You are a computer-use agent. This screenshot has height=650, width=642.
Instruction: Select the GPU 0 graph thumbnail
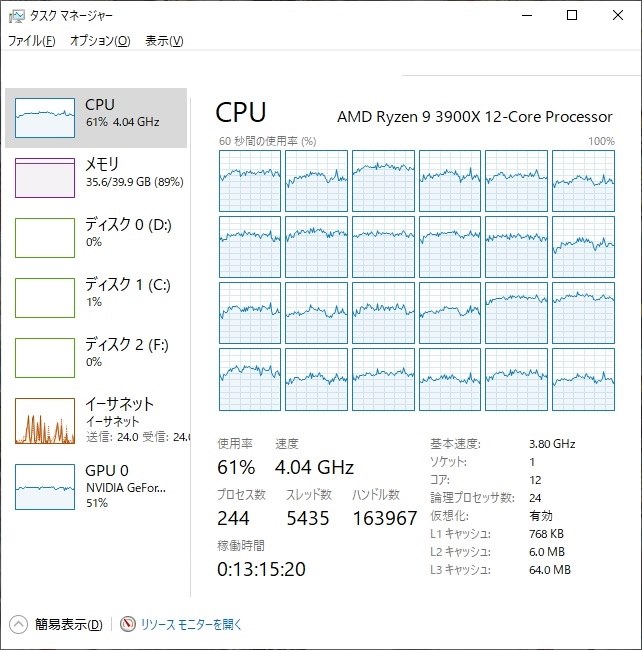pyautogui.click(x=45, y=486)
